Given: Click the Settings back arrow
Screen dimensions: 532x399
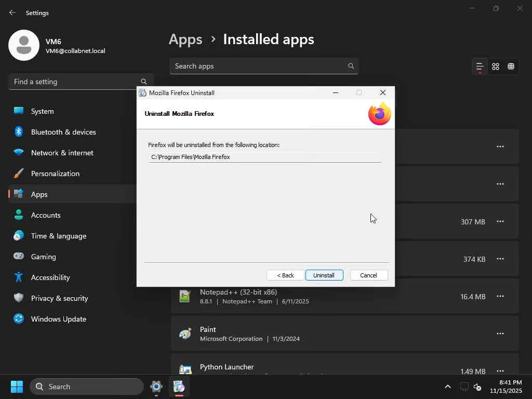Looking at the screenshot, I should pos(12,13).
